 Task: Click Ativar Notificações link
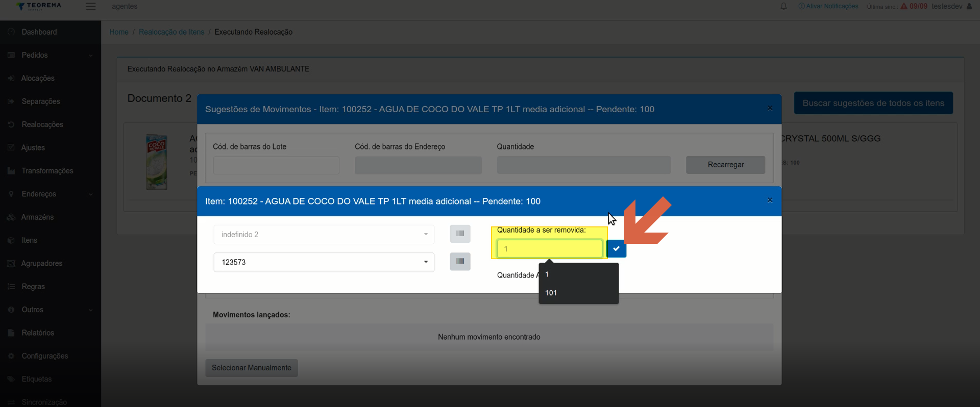828,6
